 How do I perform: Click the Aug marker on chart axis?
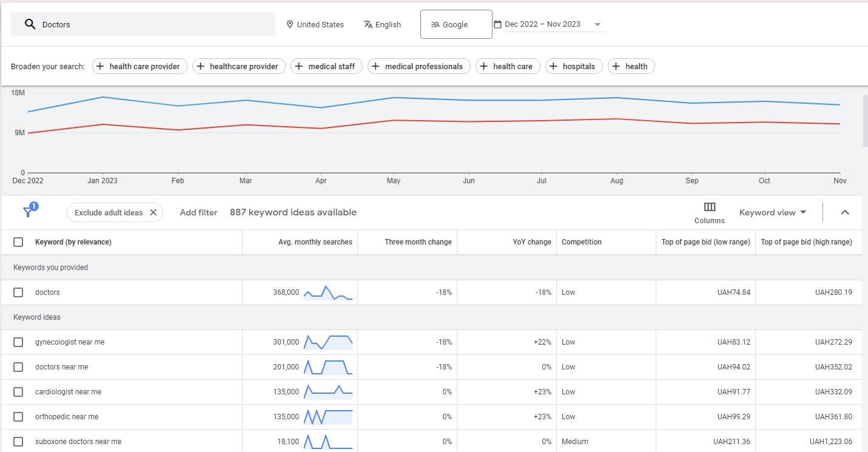(x=616, y=181)
